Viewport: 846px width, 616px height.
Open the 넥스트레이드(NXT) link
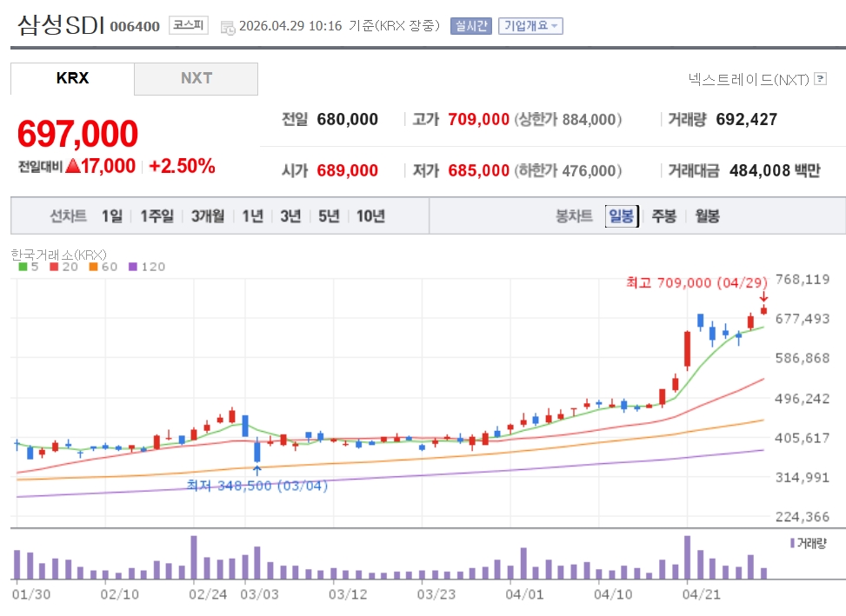[x=748, y=80]
